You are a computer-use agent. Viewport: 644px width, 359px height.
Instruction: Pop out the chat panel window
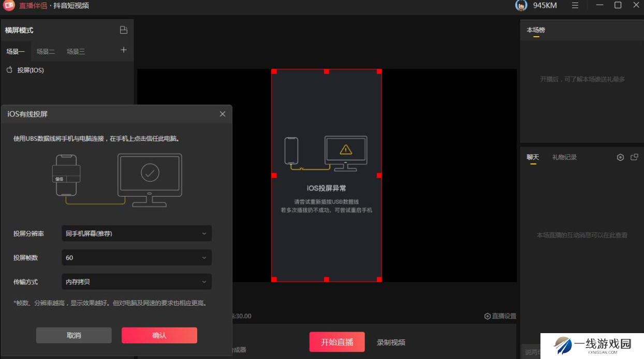(x=634, y=157)
